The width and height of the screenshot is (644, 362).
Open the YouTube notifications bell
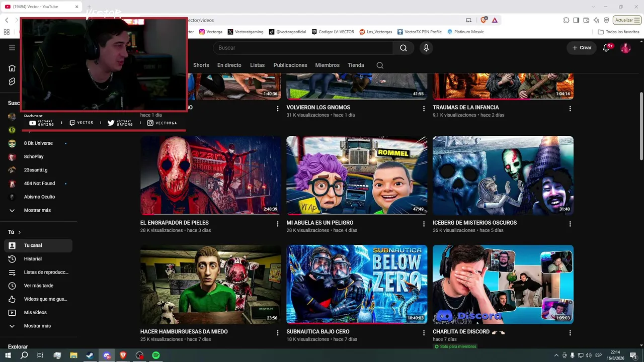[607, 48]
